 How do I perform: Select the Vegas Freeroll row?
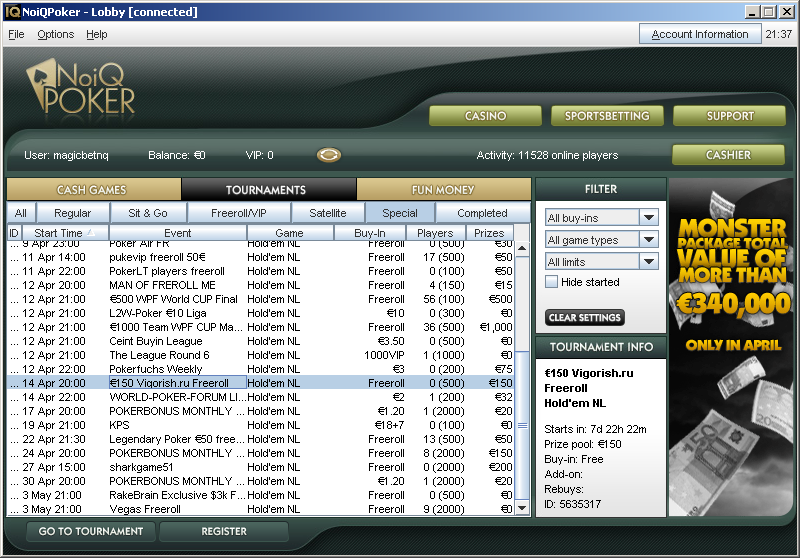[261, 509]
